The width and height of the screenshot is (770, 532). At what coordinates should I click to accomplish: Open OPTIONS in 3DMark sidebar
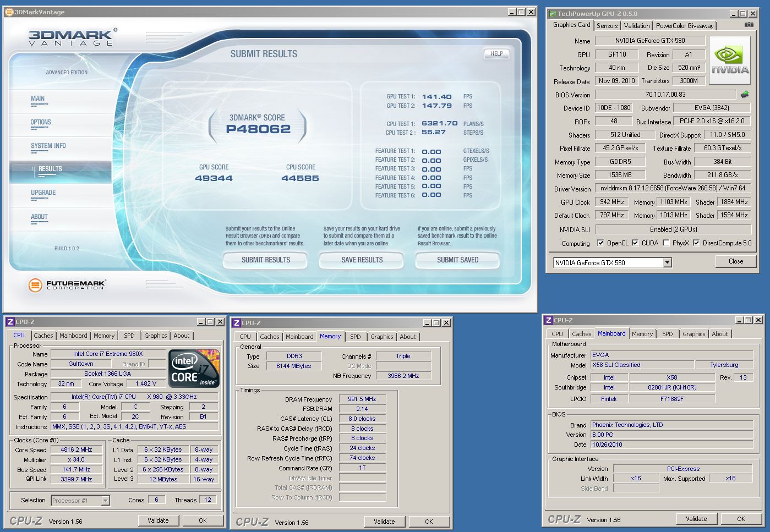pos(41,122)
